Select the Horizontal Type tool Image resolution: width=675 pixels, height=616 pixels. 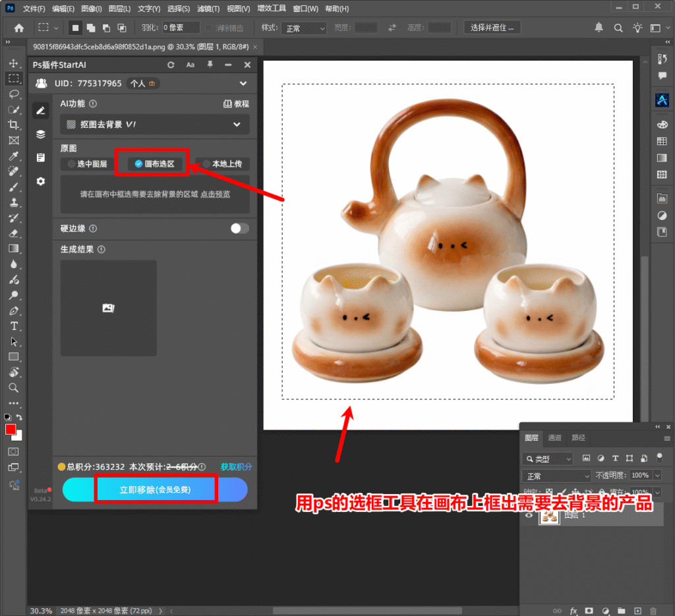tap(14, 326)
